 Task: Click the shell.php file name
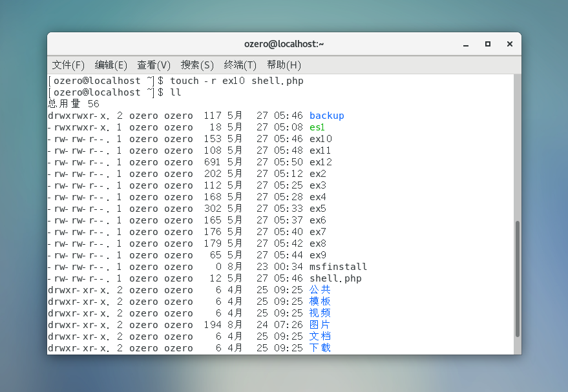click(335, 278)
